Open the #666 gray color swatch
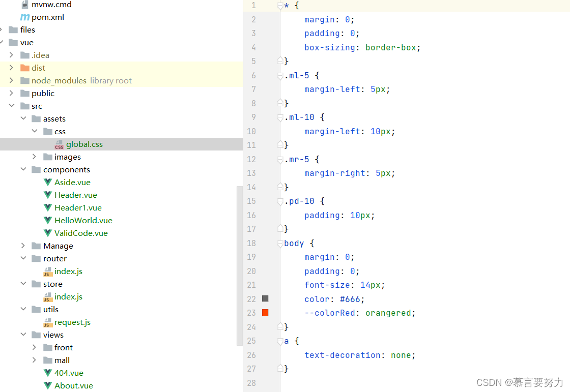570x392 pixels. 265,298
